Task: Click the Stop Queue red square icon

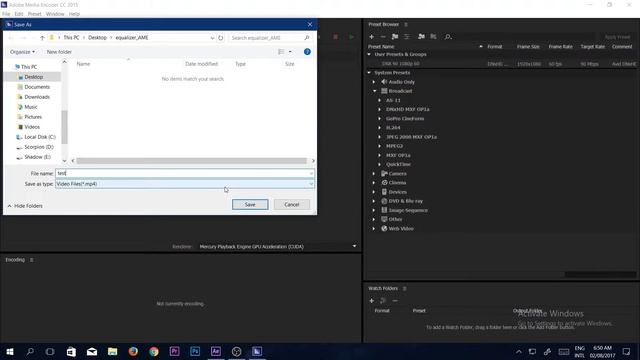Action: [x=336, y=37]
